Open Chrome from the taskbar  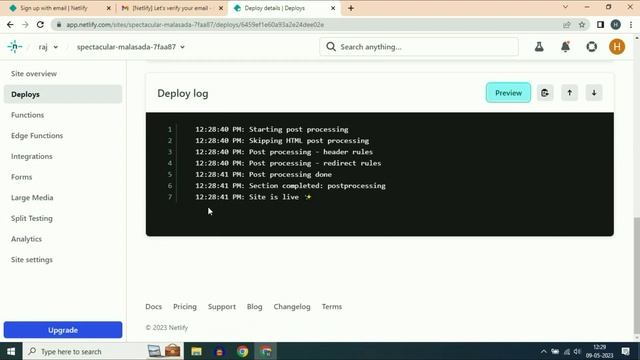pyautogui.click(x=242, y=351)
